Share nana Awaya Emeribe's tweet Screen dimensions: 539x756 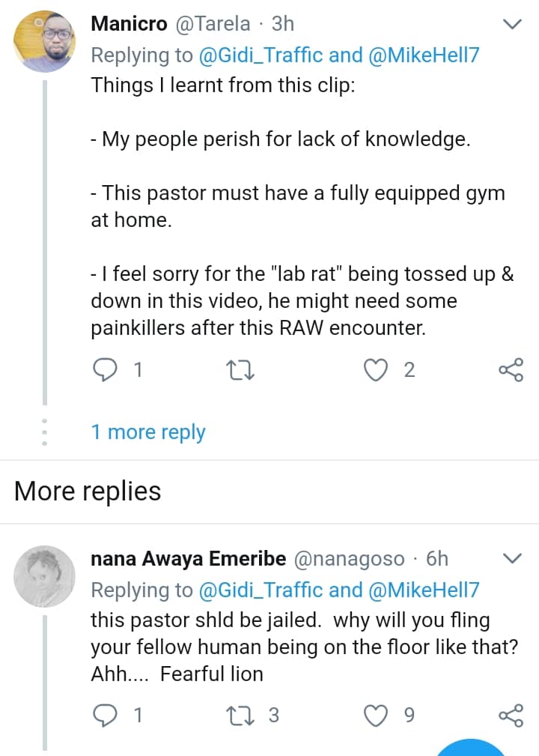pyautogui.click(x=511, y=716)
